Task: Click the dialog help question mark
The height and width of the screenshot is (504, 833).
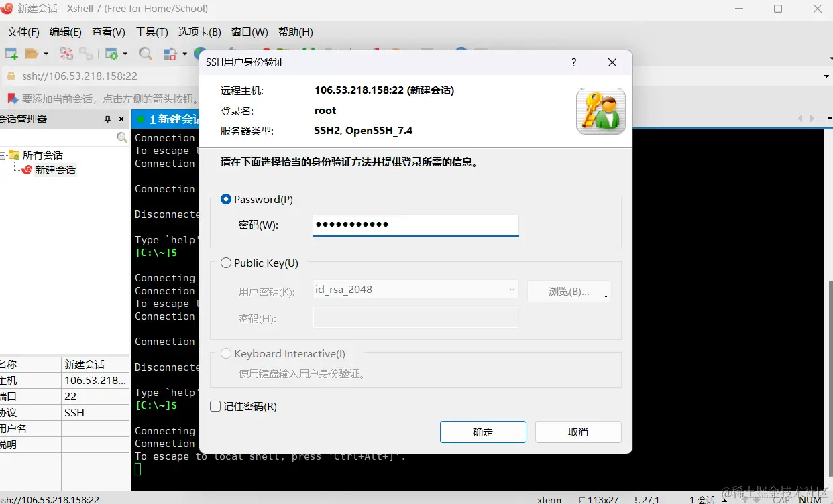Action: click(573, 62)
